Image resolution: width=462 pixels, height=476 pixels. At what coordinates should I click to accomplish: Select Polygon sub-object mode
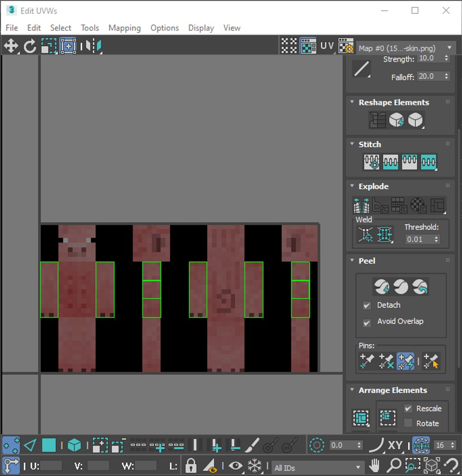click(48, 445)
